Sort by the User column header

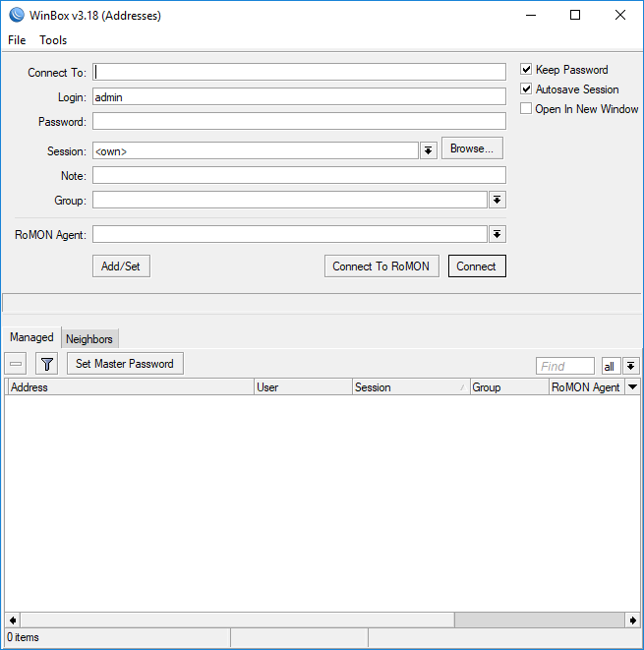pos(304,387)
